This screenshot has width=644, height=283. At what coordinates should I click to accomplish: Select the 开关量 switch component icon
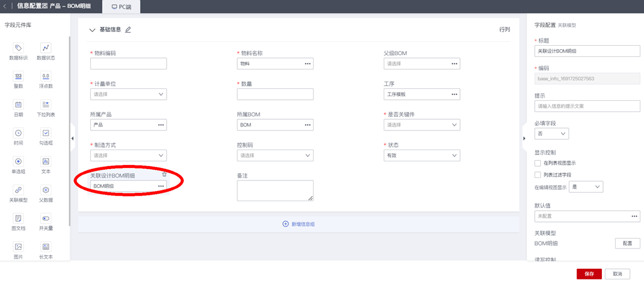[46, 218]
